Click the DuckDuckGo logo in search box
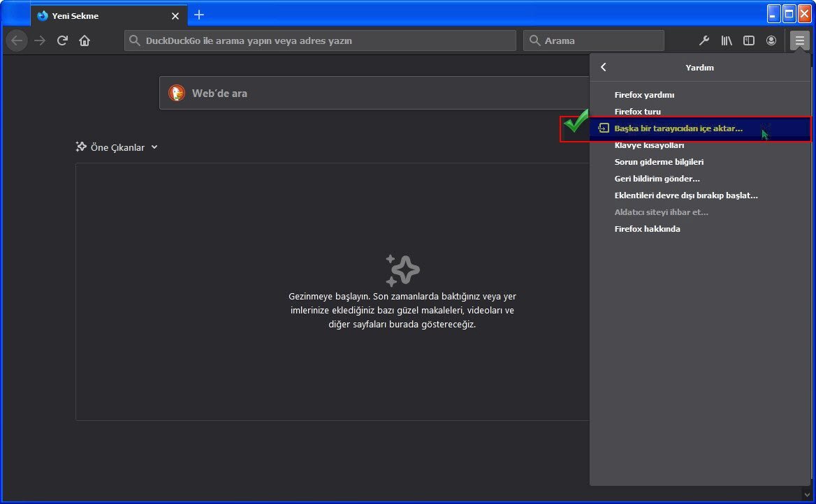Viewport: 816px width, 504px height. (177, 93)
